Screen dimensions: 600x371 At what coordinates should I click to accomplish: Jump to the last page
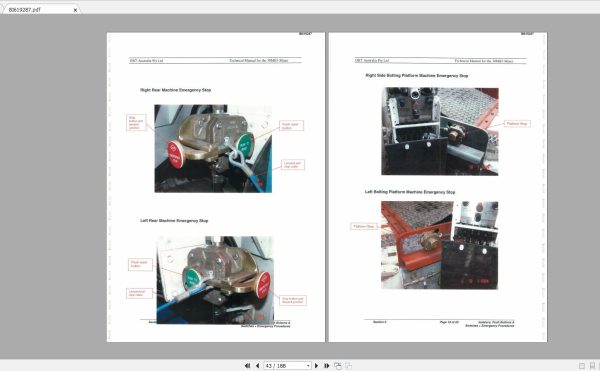326,366
